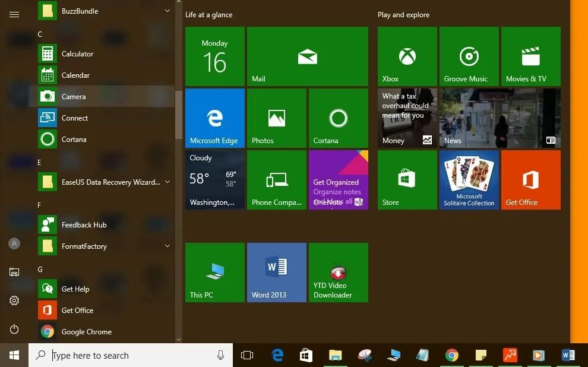Open the This PC tile
Screen dimensions: 588x367
(215, 273)
